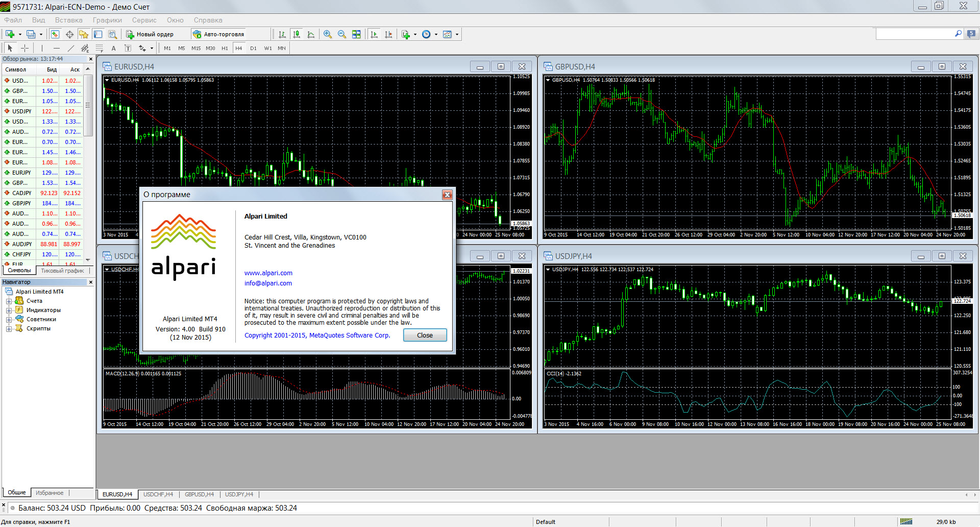Switch to the Избранное navigator tab
980x527 pixels.
(50, 493)
